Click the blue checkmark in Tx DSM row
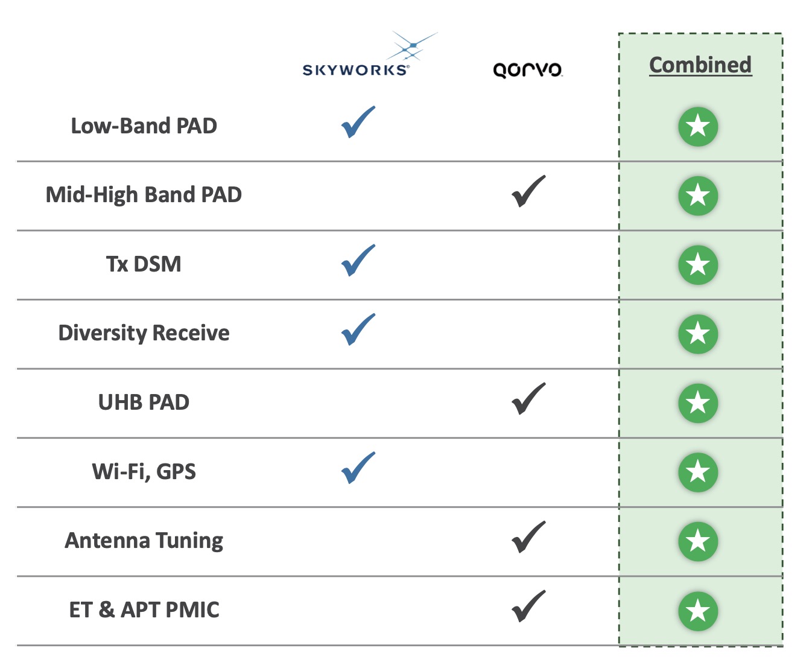This screenshot has width=812, height=665. pos(358,261)
